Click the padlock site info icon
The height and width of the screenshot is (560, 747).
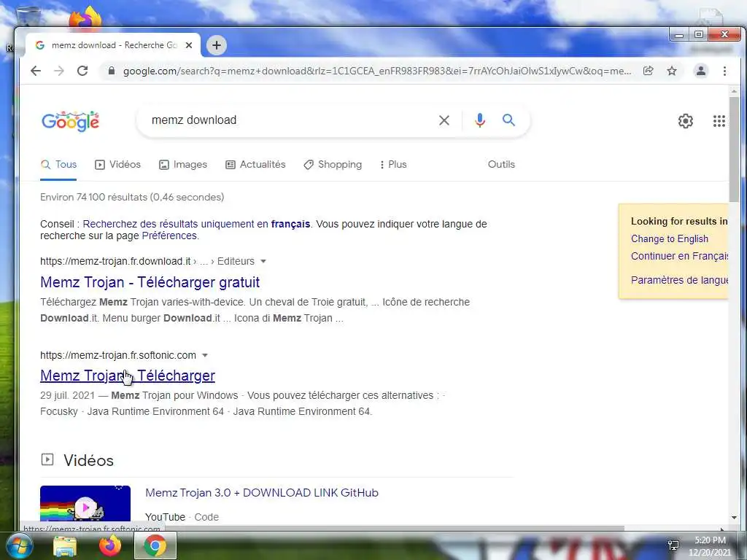(x=112, y=71)
